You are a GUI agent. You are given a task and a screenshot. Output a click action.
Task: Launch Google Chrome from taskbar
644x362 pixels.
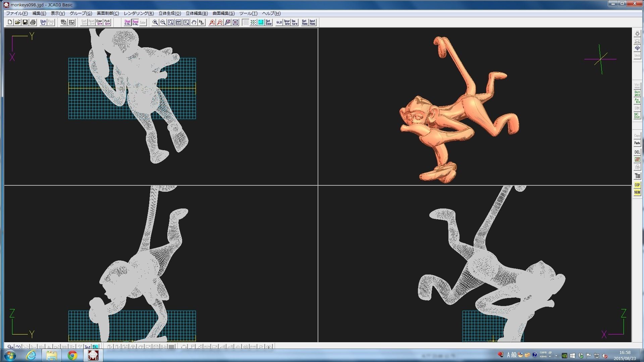click(x=72, y=355)
